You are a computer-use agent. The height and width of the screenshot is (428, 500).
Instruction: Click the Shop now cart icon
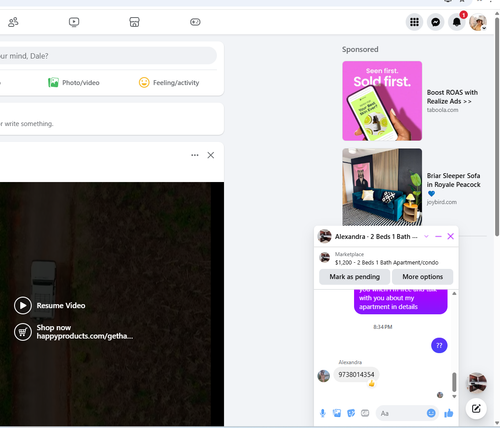[23, 332]
